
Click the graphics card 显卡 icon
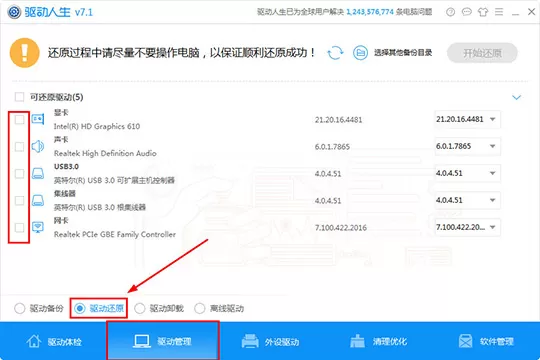pyautogui.click(x=38, y=119)
